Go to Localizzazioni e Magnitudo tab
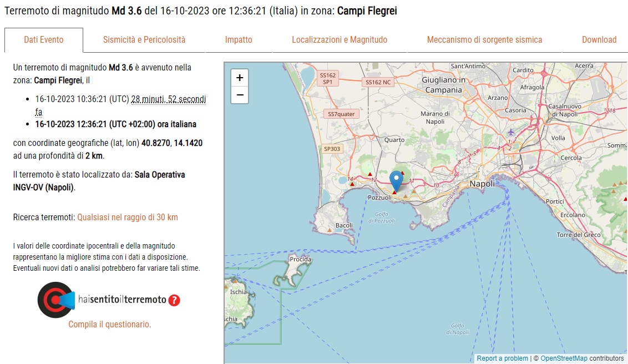This screenshot has height=364, width=628. click(x=340, y=40)
